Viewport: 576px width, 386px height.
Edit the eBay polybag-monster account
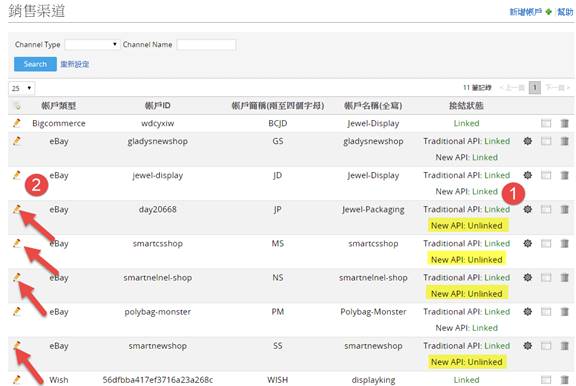17,311
